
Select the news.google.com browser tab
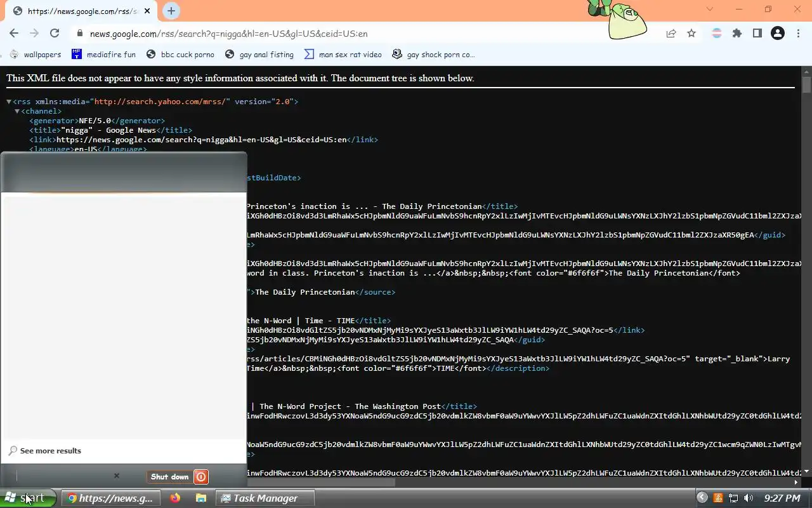click(x=81, y=11)
